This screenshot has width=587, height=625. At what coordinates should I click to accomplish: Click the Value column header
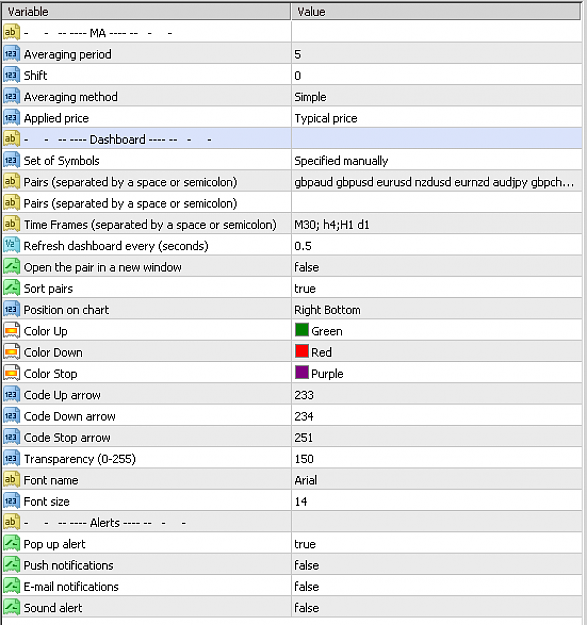coord(436,12)
